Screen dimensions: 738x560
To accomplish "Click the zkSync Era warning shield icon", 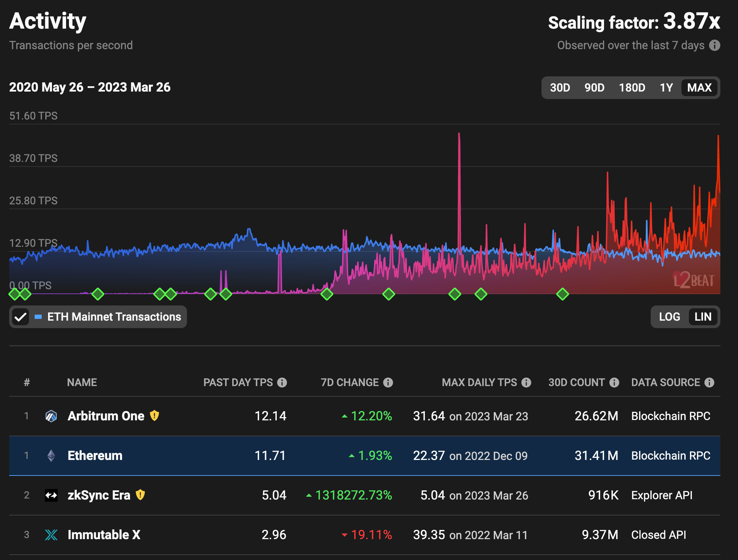I will (140, 495).
